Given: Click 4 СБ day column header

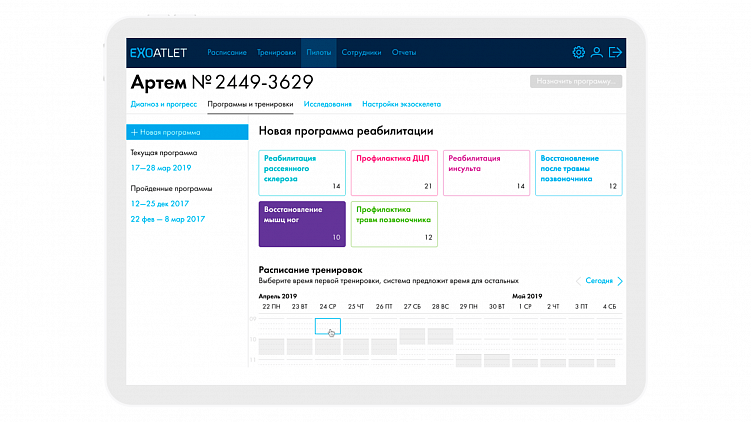Looking at the screenshot, I should tap(609, 307).
